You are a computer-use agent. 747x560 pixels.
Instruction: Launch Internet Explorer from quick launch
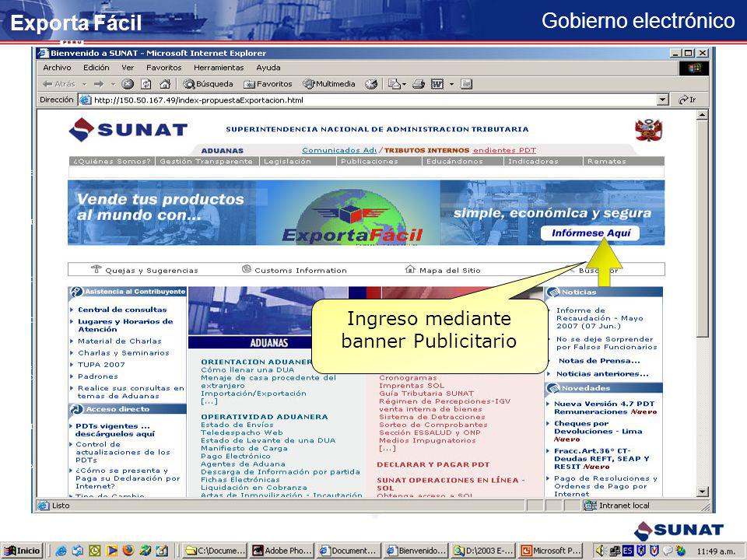point(61,551)
